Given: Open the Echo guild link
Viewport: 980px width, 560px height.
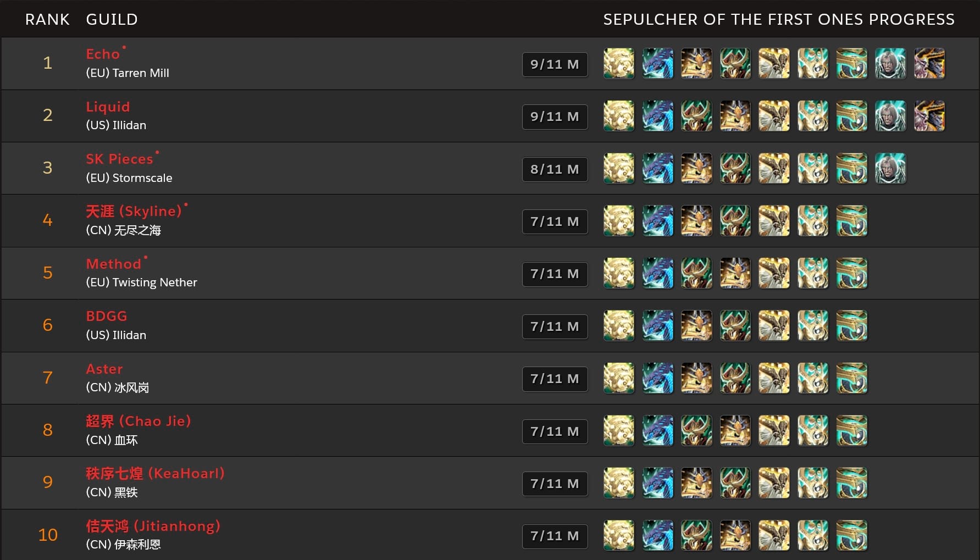Looking at the screenshot, I should point(103,54).
